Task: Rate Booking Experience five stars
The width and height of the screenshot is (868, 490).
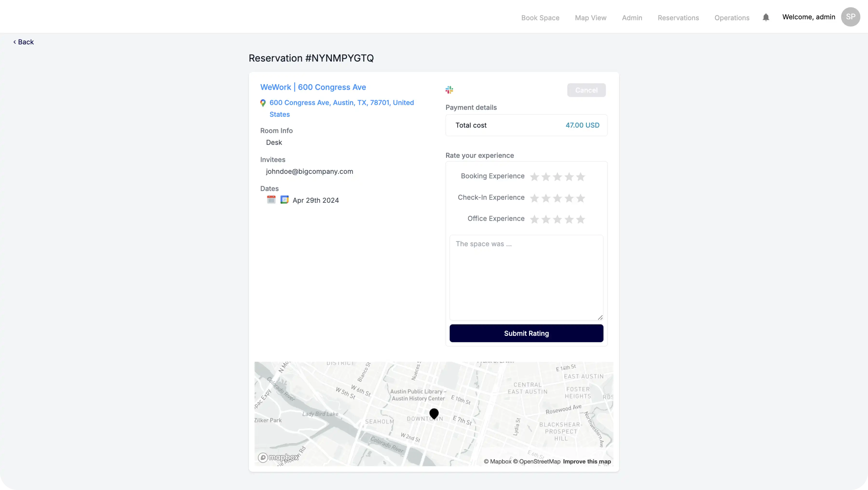Action: click(x=580, y=177)
